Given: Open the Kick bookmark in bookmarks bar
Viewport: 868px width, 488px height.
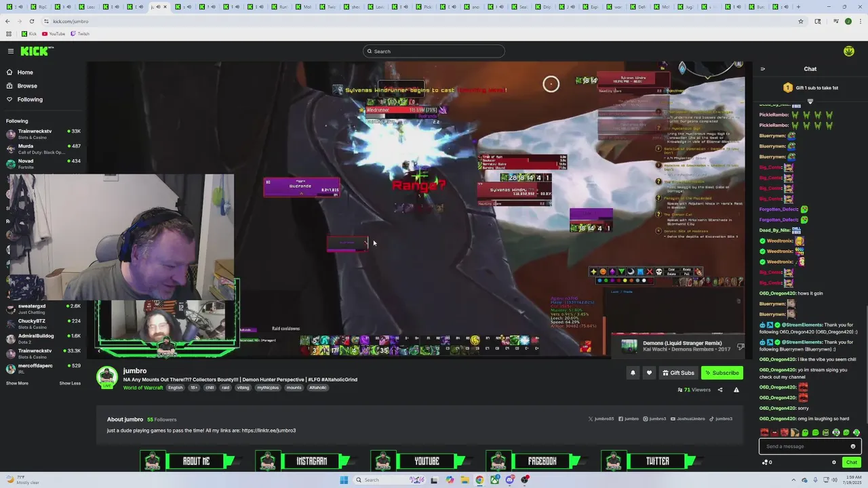Looking at the screenshot, I should click(29, 34).
